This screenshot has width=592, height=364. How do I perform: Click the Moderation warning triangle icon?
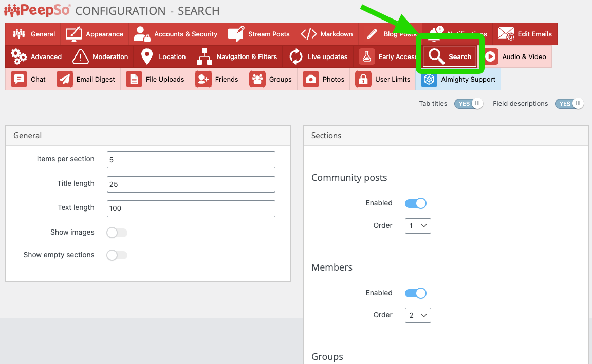(81, 56)
